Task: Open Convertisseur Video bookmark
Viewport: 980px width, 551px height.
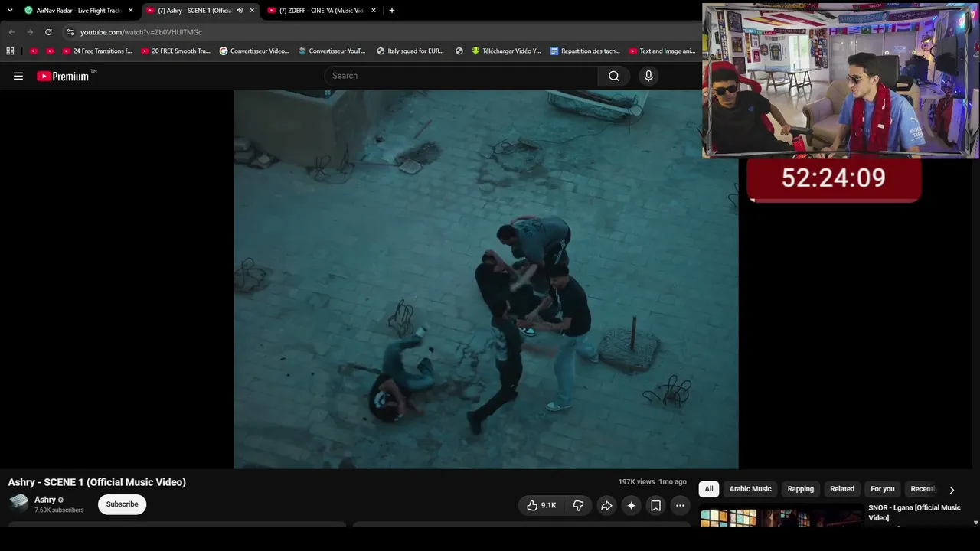Action: (254, 51)
